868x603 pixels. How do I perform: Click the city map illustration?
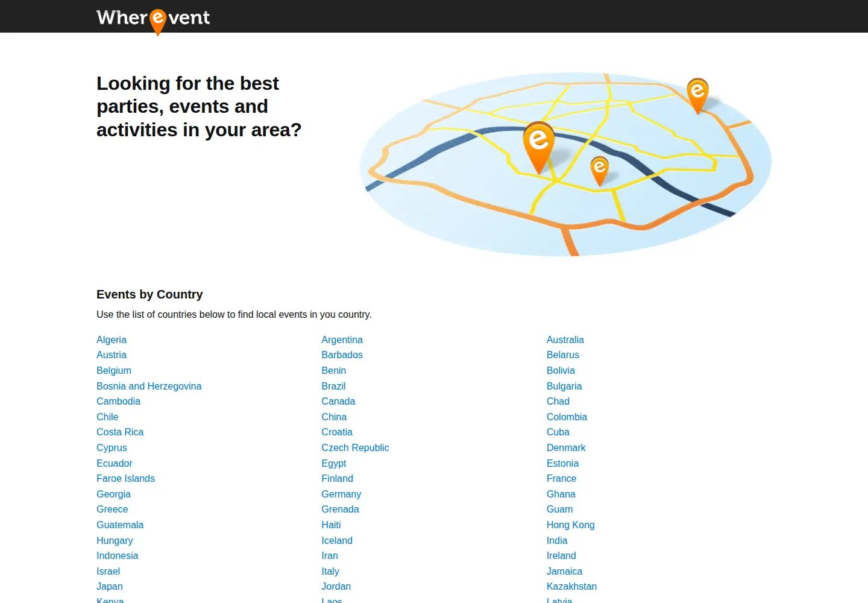[x=565, y=164]
